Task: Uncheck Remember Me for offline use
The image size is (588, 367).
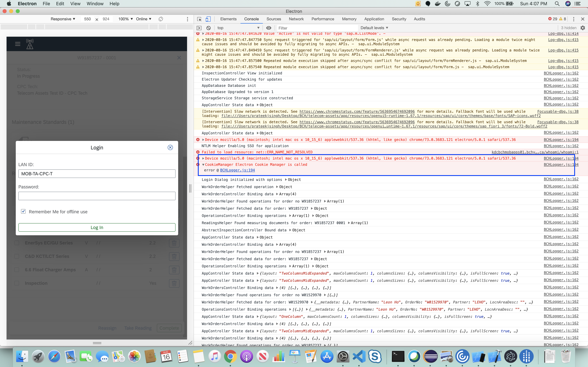Action: [23, 211]
